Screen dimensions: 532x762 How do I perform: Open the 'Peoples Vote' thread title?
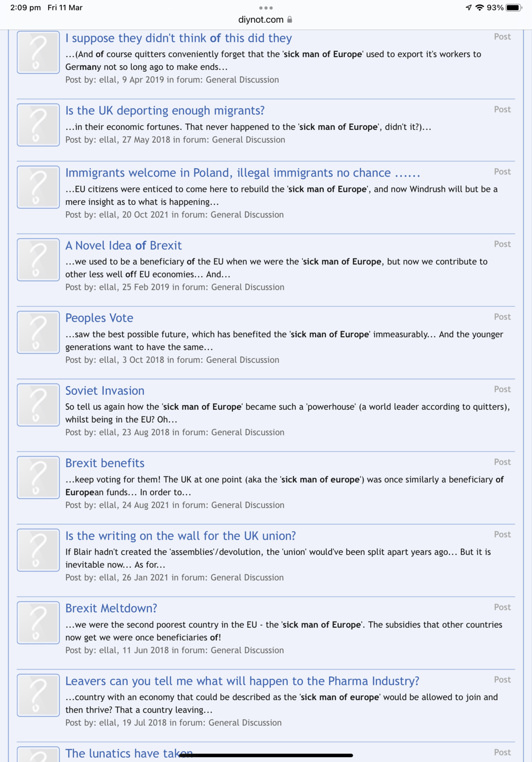(99, 318)
